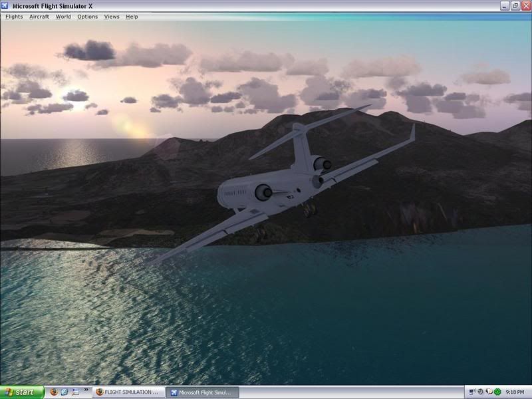The height and width of the screenshot is (399, 532).
Task: Click the Show Desktop quick launch icon
Action: [75, 392]
